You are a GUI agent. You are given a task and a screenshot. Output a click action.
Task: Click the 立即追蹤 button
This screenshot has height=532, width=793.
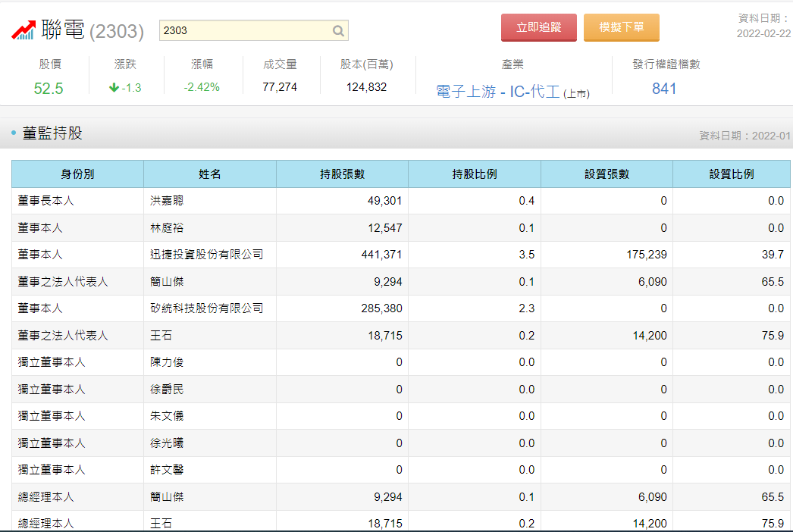pos(538,27)
